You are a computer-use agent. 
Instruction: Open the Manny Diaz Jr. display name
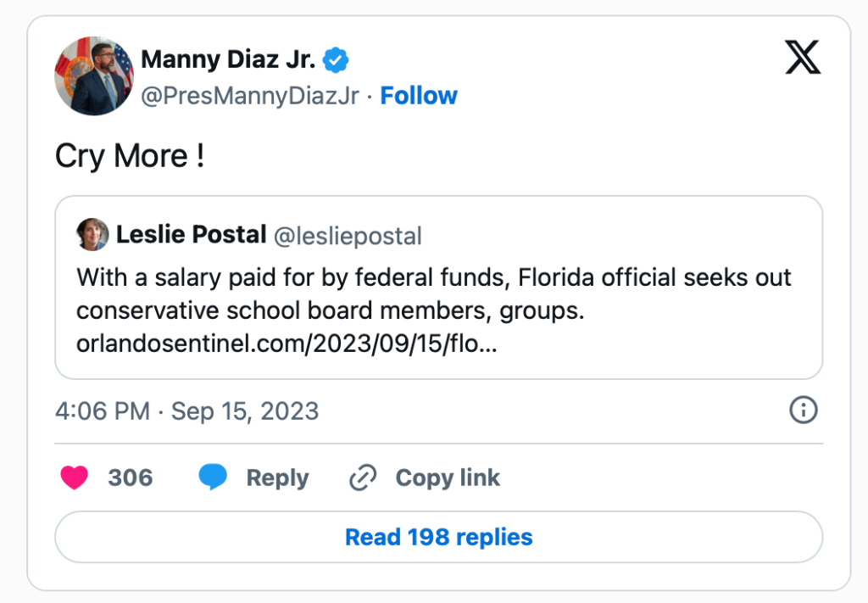coord(228,60)
